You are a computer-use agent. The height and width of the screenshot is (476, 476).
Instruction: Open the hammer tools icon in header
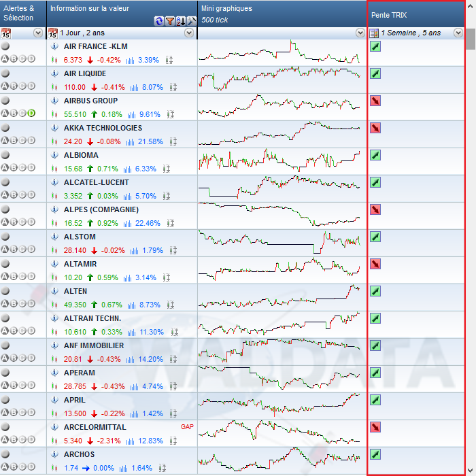point(192,21)
